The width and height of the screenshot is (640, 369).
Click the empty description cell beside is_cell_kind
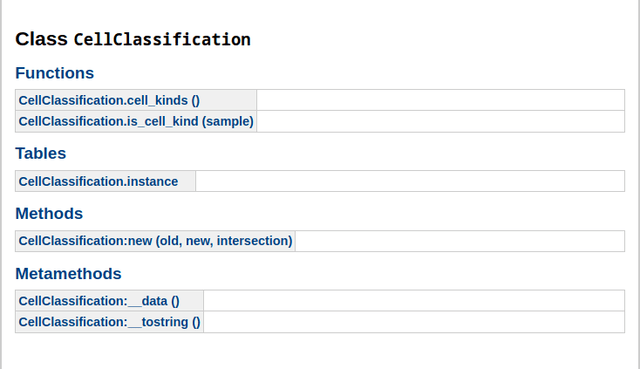[440, 122]
